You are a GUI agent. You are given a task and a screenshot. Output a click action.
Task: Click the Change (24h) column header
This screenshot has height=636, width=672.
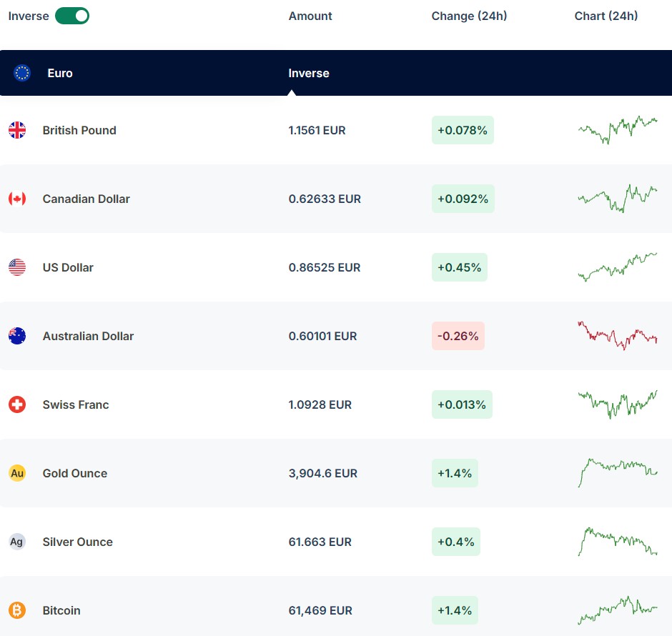click(469, 16)
